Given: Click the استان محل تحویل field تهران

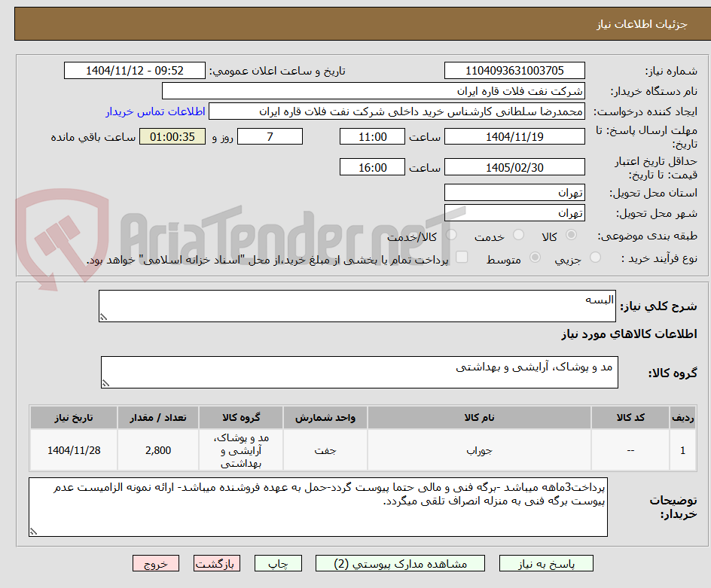Looking at the screenshot, I should point(514,193).
